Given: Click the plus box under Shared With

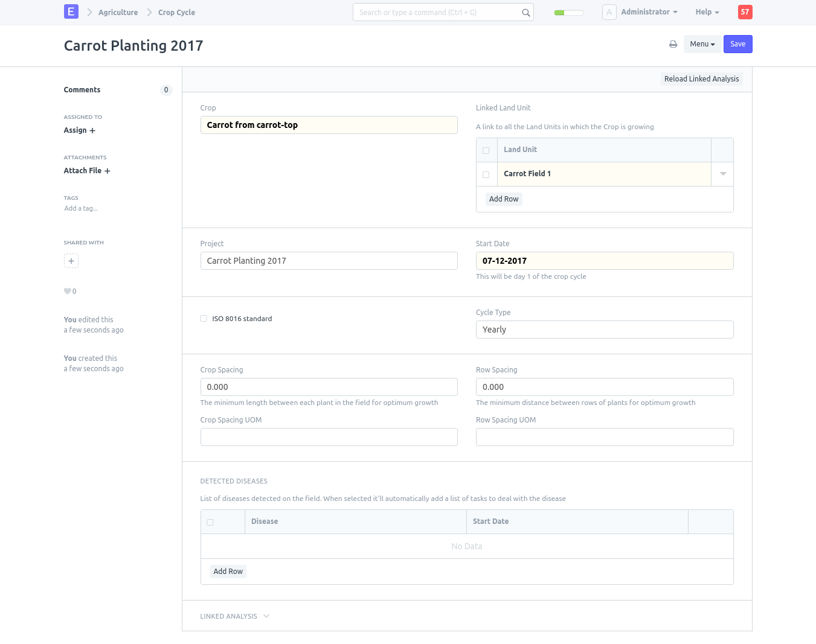Looking at the screenshot, I should tap(71, 261).
